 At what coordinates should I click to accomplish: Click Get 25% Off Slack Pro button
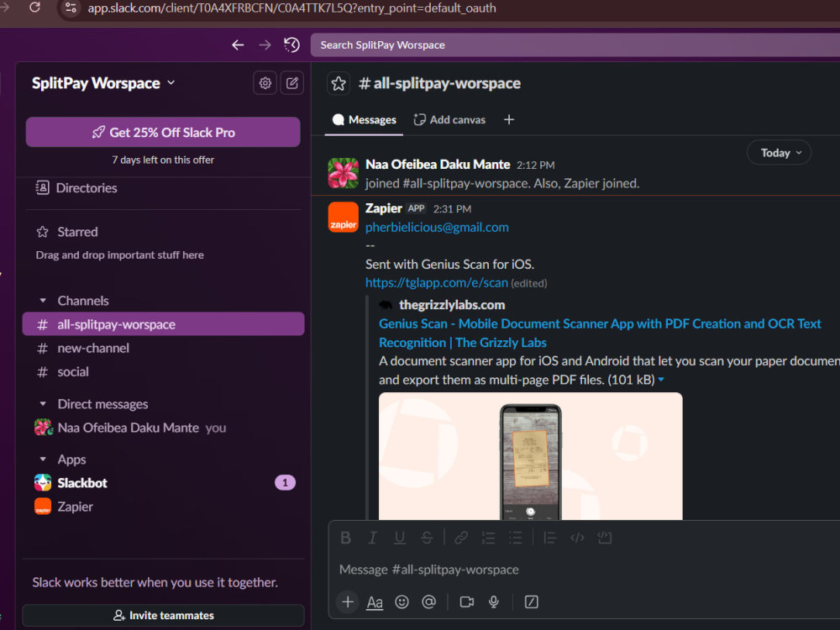pyautogui.click(x=163, y=132)
